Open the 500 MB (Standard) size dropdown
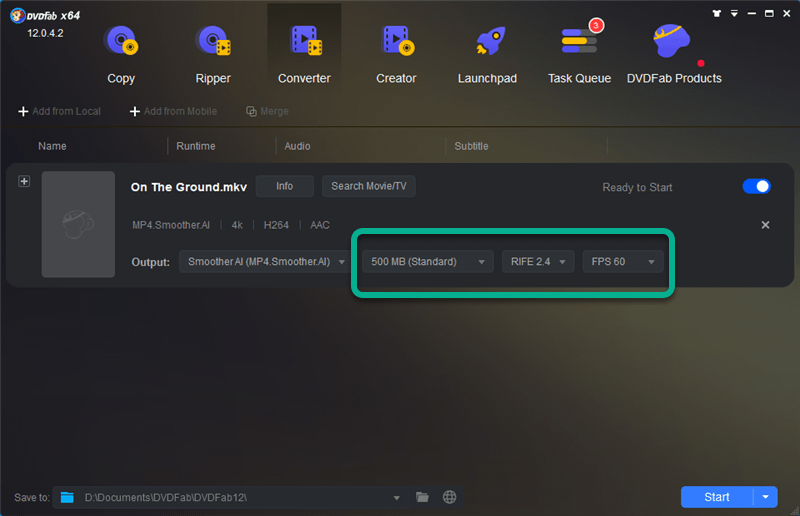 click(428, 262)
